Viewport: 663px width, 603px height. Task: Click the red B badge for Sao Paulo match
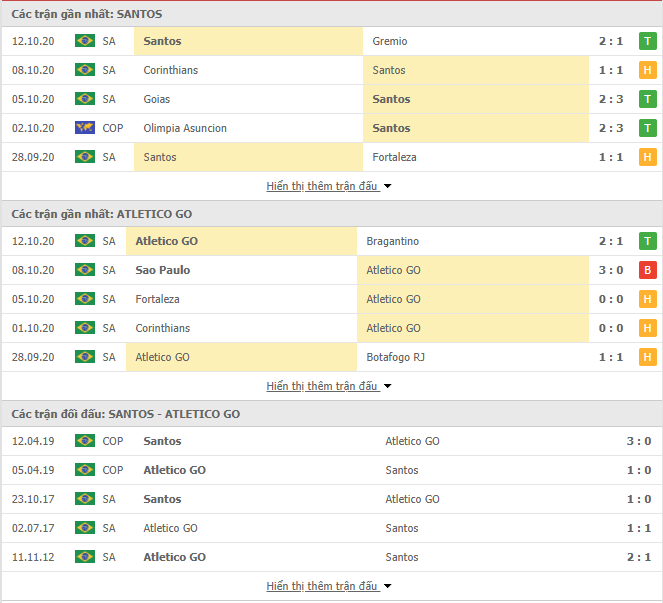[647, 270]
